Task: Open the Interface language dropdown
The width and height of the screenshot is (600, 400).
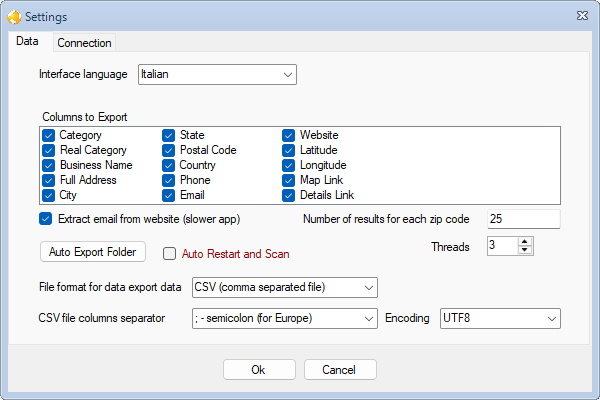Action: pos(217,74)
